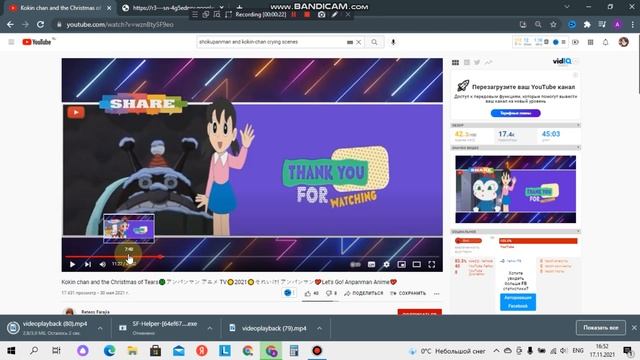Go back in browser history
Image resolution: width=640 pixels, height=360 pixels.
coord(10,24)
